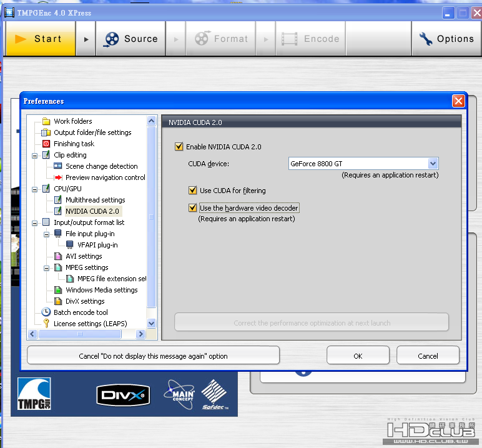Image resolution: width=482 pixels, height=448 pixels.
Task: Select DivX settings tree item
Action: tap(85, 301)
